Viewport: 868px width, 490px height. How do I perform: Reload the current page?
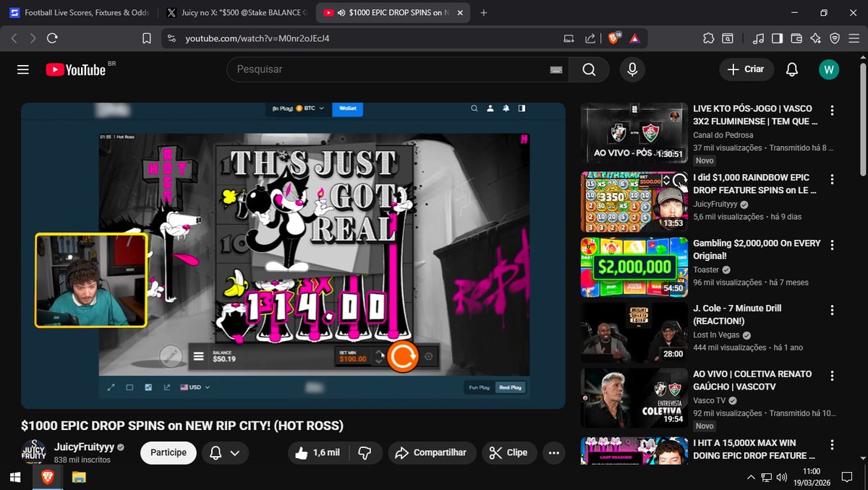tap(52, 38)
